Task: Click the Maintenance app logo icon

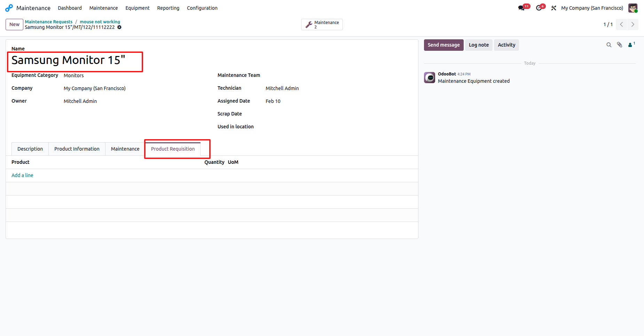Action: (9, 8)
